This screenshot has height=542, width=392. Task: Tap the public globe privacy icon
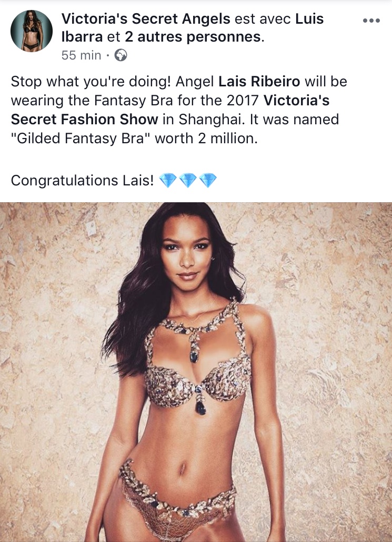[120, 55]
